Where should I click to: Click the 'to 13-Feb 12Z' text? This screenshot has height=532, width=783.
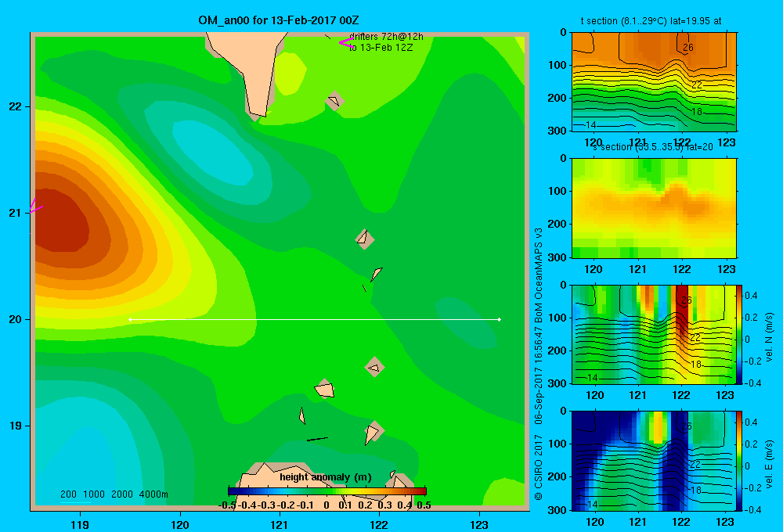click(x=381, y=48)
